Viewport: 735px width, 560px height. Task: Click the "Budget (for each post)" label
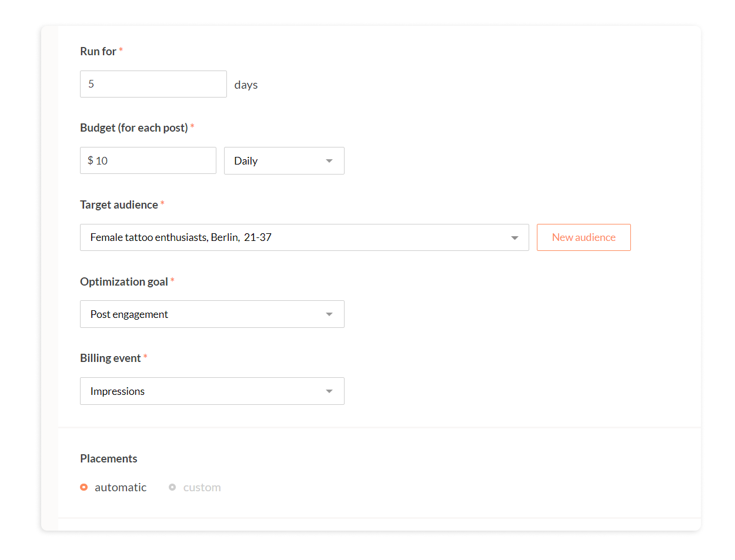(x=134, y=128)
